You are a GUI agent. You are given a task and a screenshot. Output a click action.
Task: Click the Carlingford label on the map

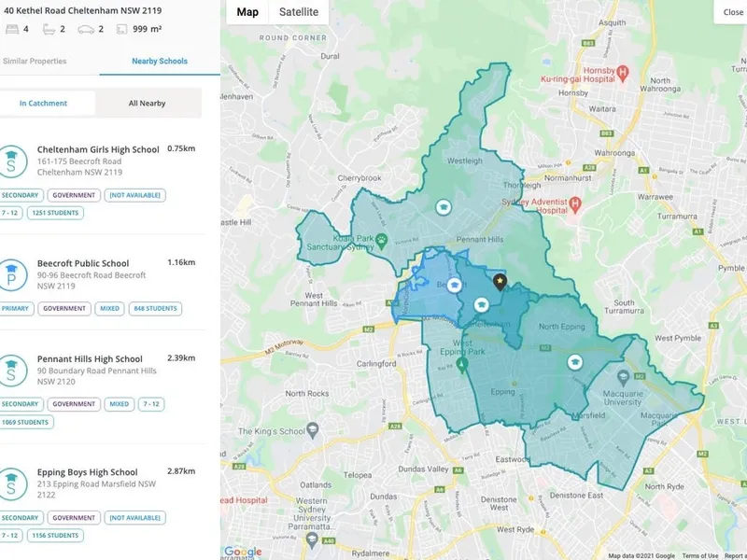[x=376, y=363]
